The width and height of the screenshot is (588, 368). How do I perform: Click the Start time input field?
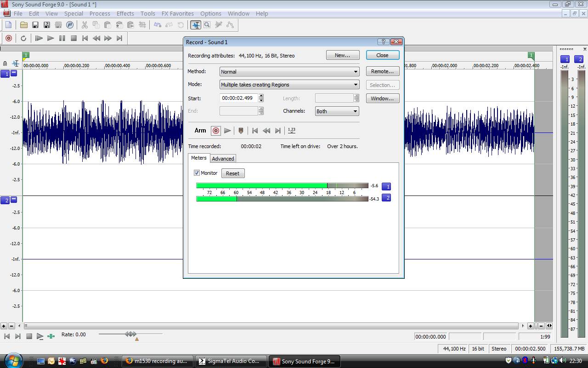pos(239,98)
